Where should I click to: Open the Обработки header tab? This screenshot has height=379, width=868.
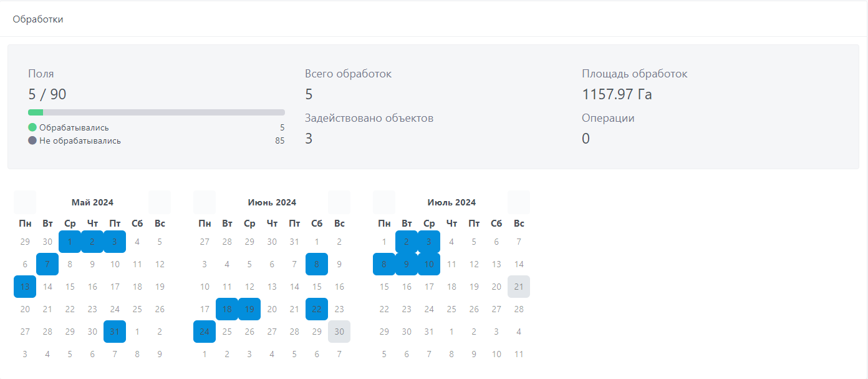tap(38, 19)
